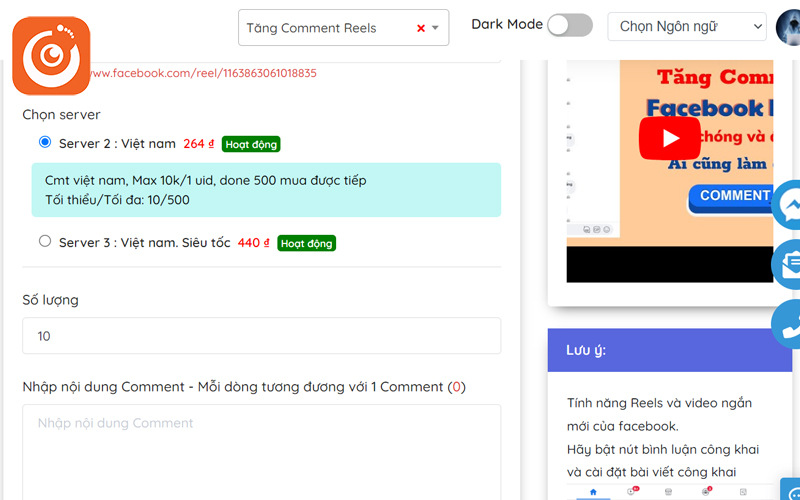The image size is (800, 500).
Task: Click the home icon in the bottom instruction image
Action: click(x=593, y=492)
